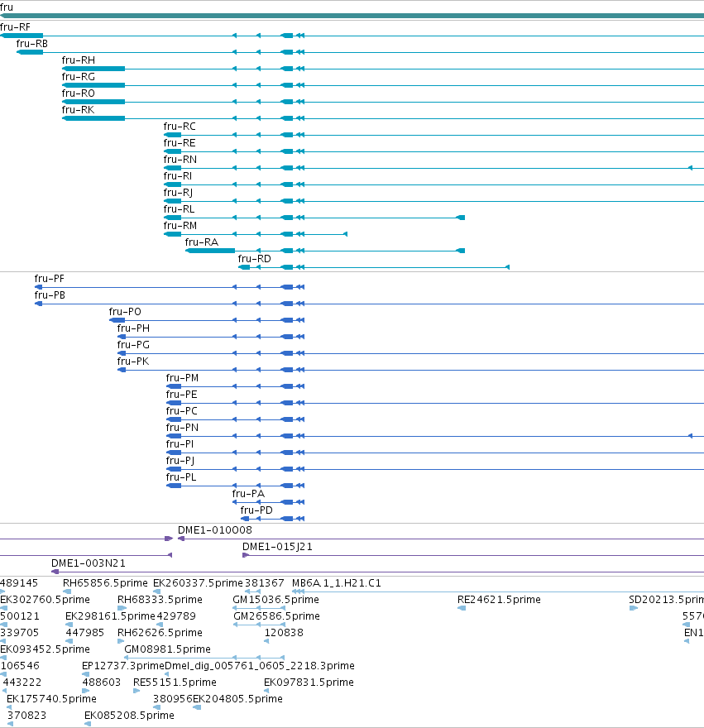This screenshot has width=704, height=728.
Task: Click the fru-RI transcript label
Action: [178, 176]
